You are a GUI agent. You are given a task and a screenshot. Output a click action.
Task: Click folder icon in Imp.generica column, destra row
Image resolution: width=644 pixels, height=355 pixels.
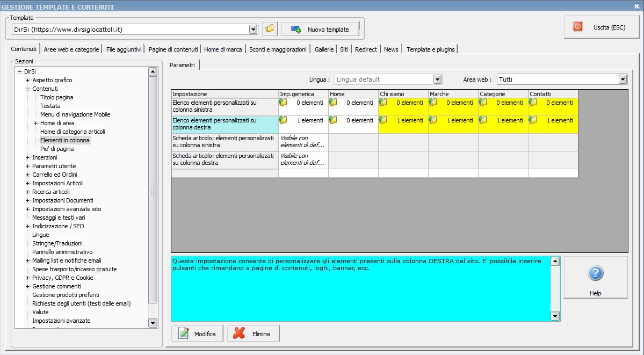click(283, 120)
